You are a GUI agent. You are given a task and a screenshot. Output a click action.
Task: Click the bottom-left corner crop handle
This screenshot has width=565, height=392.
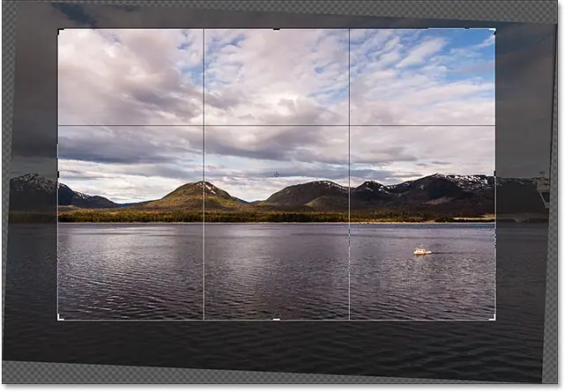click(x=58, y=319)
